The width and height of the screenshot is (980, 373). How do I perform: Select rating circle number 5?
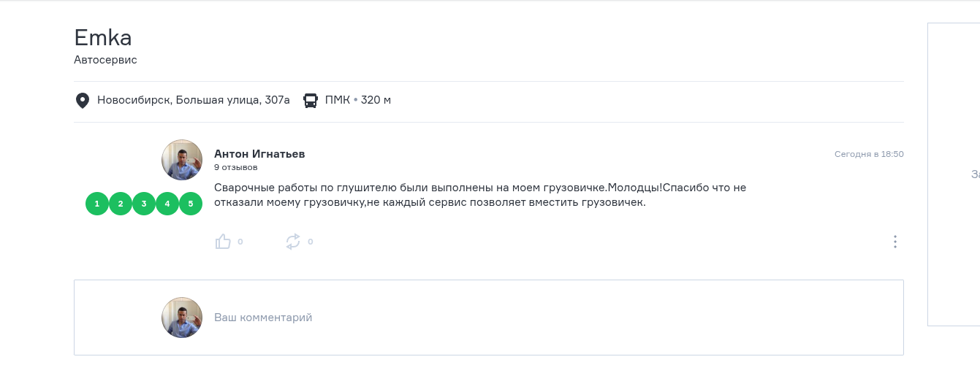point(191,204)
